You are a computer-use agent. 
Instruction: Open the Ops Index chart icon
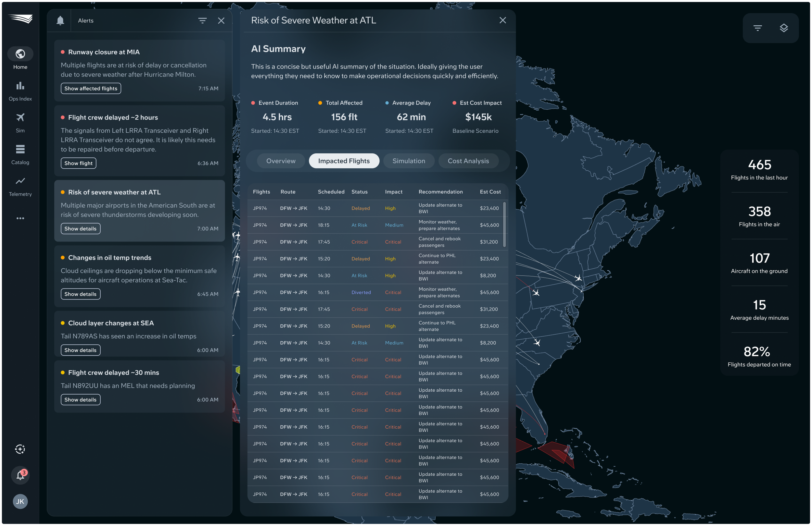(20, 86)
